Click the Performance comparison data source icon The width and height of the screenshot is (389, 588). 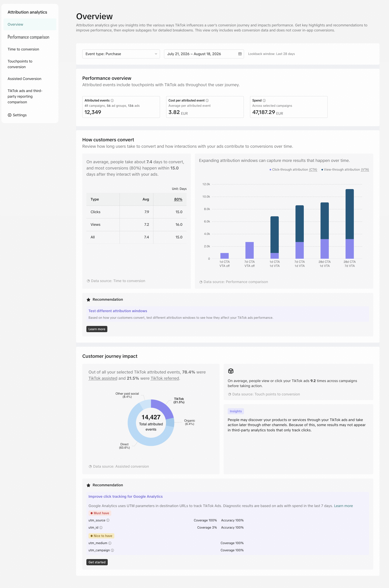pyautogui.click(x=201, y=282)
